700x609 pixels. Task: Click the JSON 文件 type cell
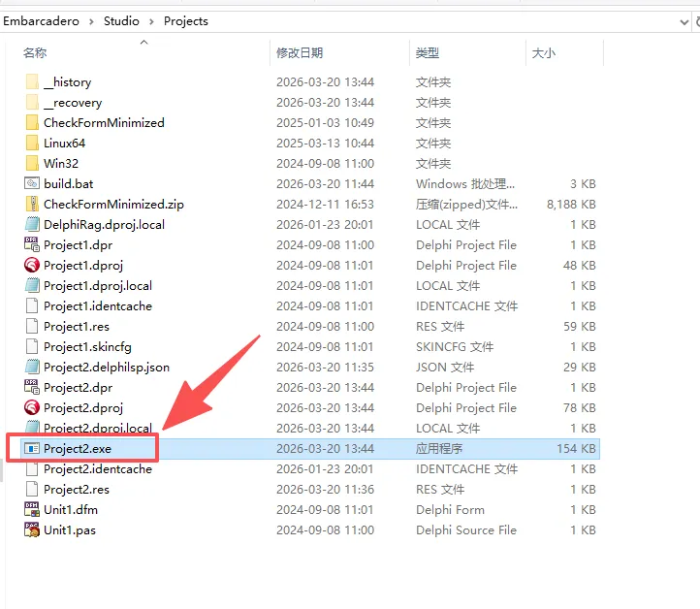(445, 367)
